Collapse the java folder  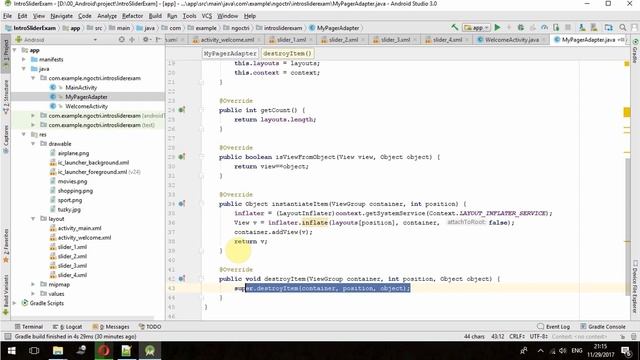[24, 69]
